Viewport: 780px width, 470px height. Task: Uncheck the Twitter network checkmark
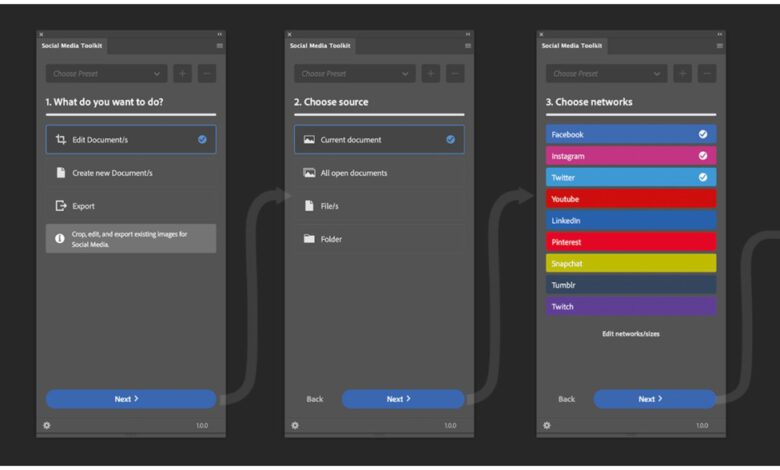[x=702, y=177]
